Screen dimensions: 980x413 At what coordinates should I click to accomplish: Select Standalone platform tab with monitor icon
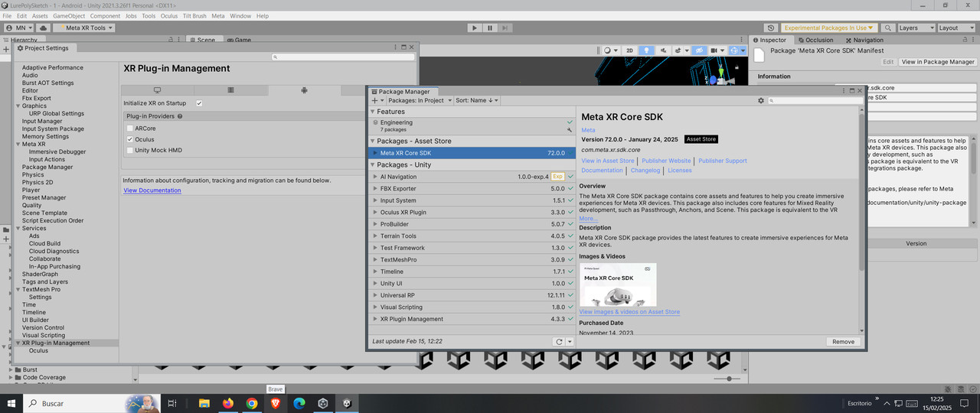click(x=157, y=90)
